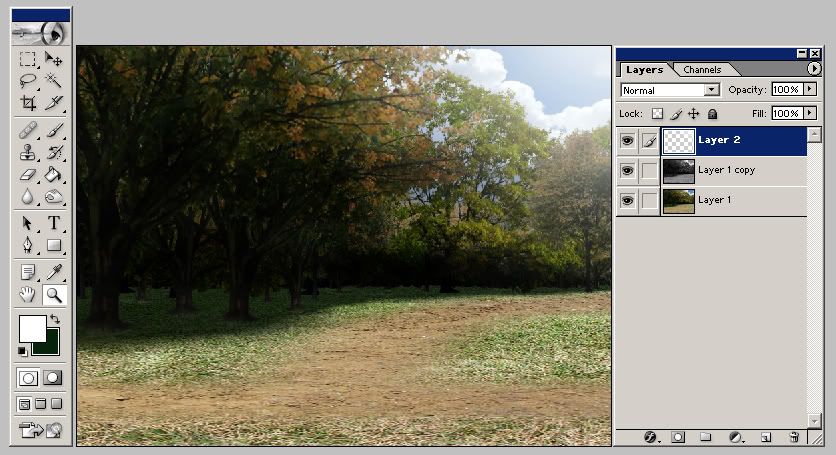Open the dark green background color swatch
Screen dimensions: 836x455
(46, 341)
